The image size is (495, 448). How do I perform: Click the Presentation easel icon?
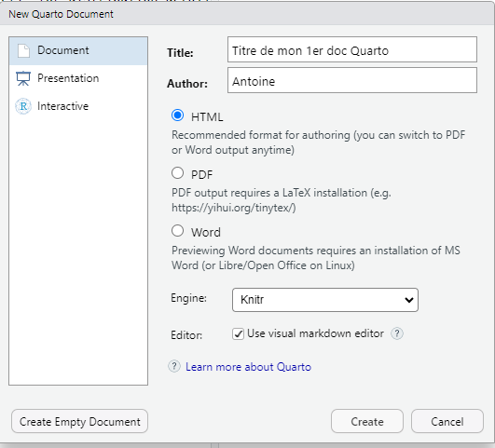point(23,78)
